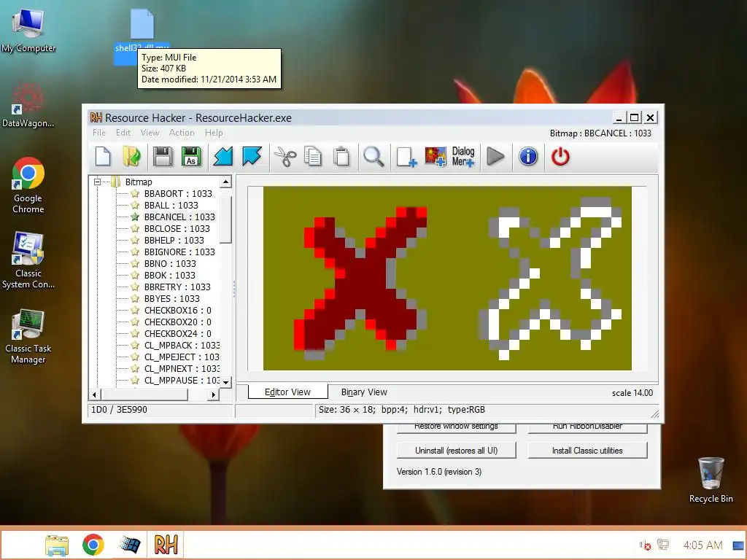Click the green Save As floppy icon
747x560 pixels.
click(192, 157)
